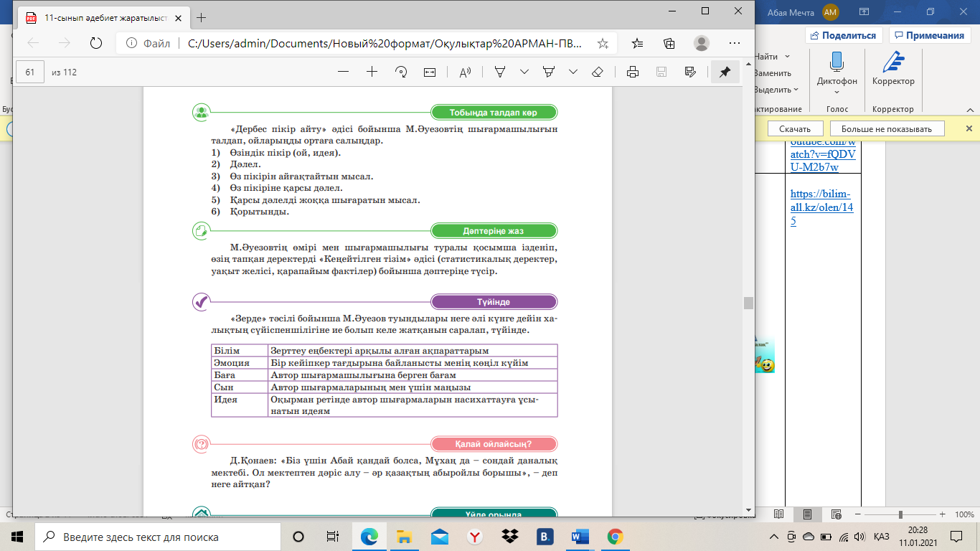Click the Скачать button
The width and height of the screenshot is (980, 551).
coord(794,128)
